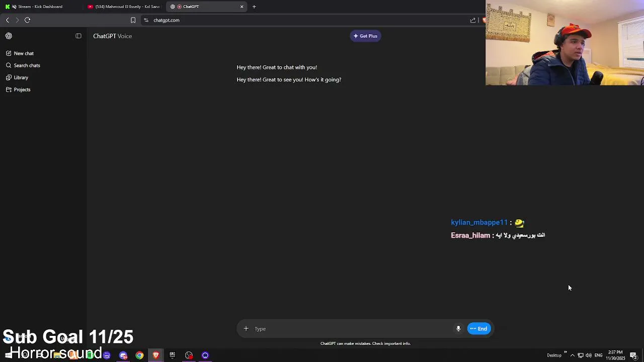This screenshot has width=644, height=362.
Task: Click the Get Plus button
Action: (365, 36)
